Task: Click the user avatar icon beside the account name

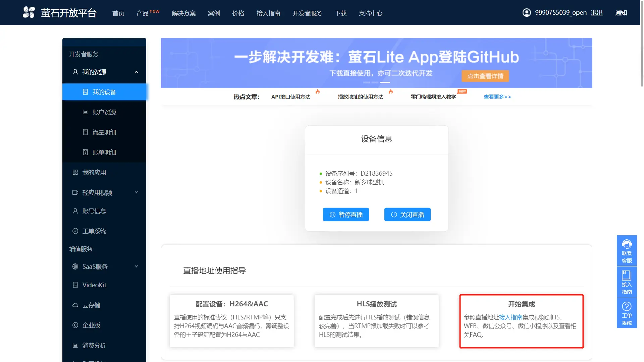Action: (x=527, y=12)
